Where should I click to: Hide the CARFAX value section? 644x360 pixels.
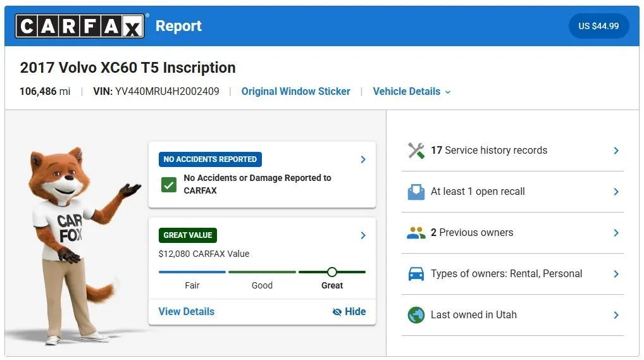coord(349,311)
